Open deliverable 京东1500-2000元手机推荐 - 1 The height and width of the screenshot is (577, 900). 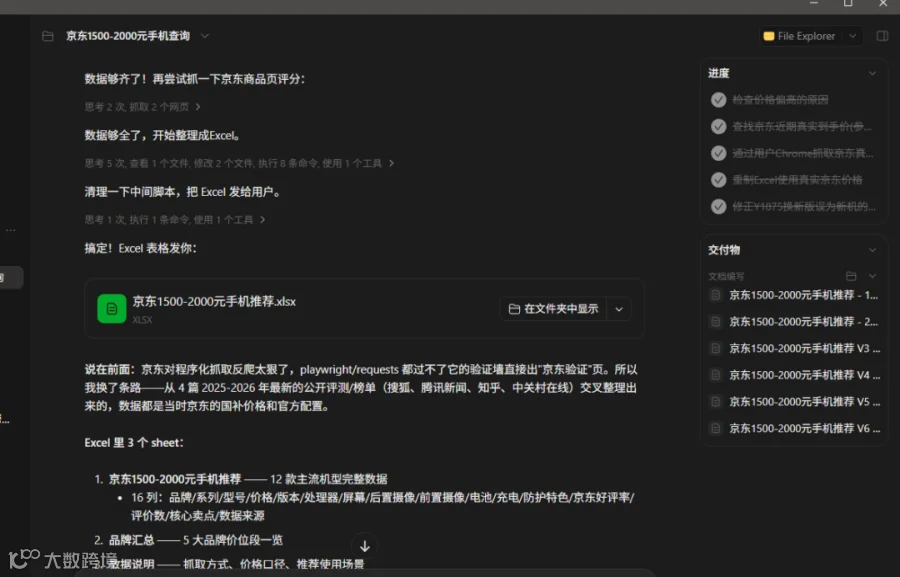pos(794,295)
